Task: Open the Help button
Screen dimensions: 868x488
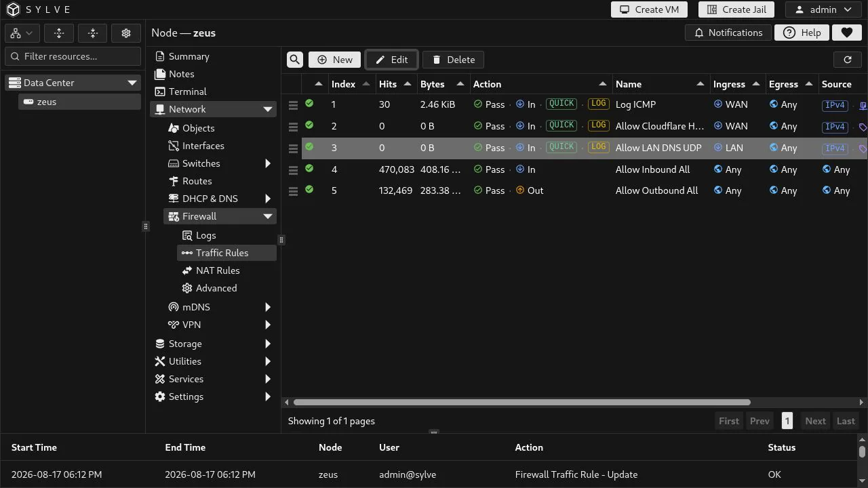Action: pos(802,33)
